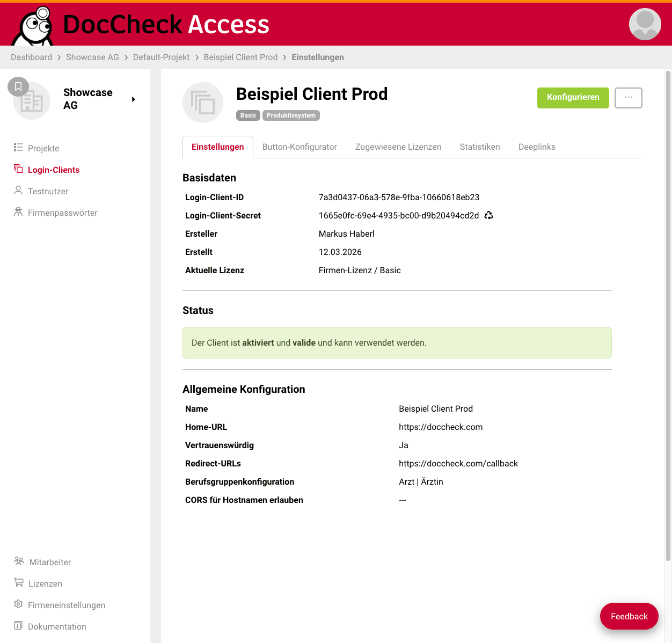
Task: Click the Home-URL value https://doccheck.com
Action: 441,427
